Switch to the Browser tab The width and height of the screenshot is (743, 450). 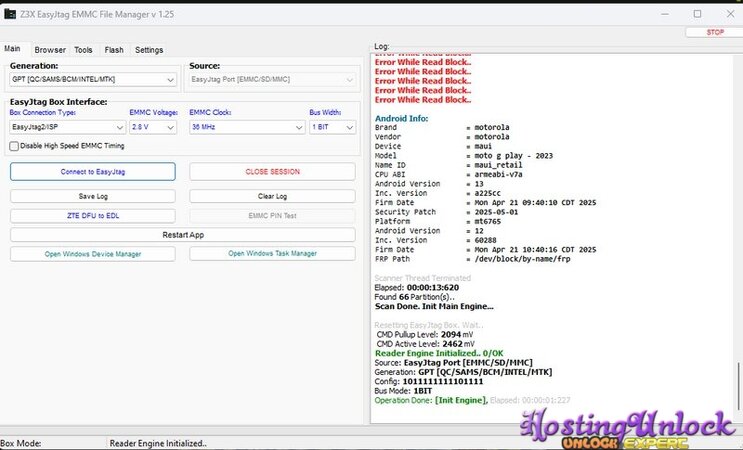tap(50, 50)
